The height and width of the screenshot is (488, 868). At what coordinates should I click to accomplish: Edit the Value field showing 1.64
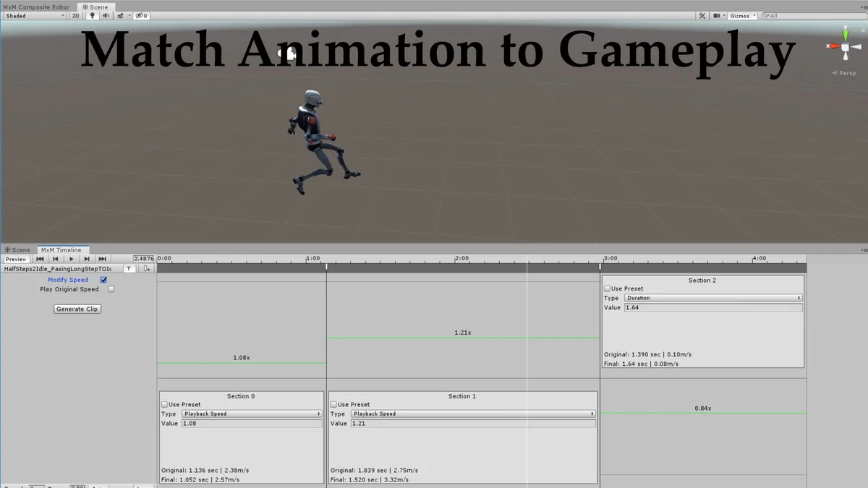click(712, 307)
